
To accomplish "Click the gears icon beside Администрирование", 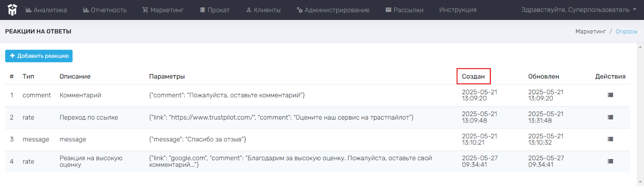I will point(299,10).
